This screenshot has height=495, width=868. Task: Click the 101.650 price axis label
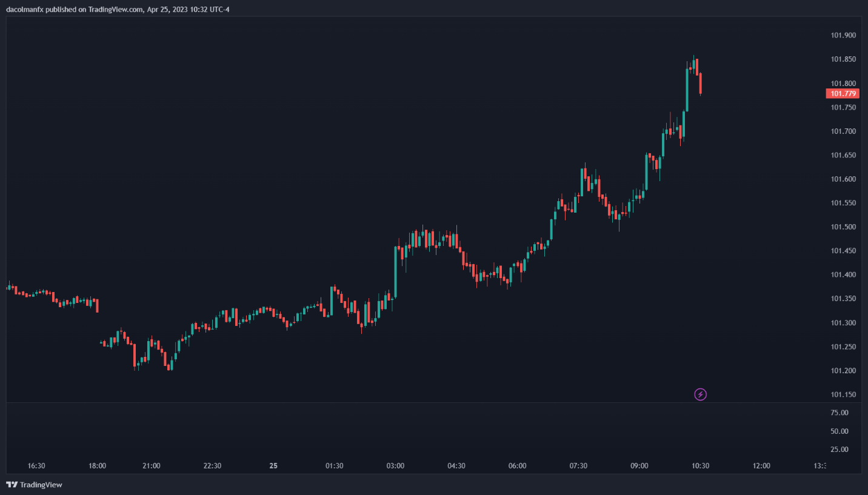[843, 155]
